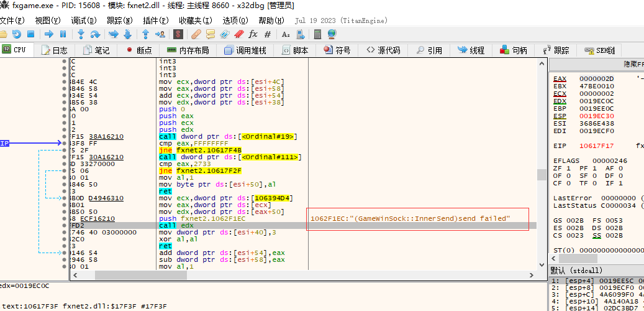
Task: Click the disassembly vertical scrollbar thumb
Action: [x=541, y=174]
